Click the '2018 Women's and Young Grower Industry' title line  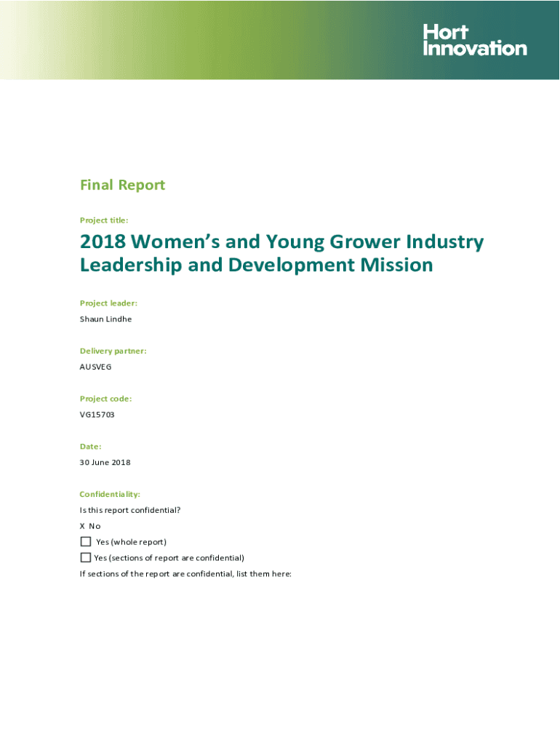pyautogui.click(x=281, y=242)
